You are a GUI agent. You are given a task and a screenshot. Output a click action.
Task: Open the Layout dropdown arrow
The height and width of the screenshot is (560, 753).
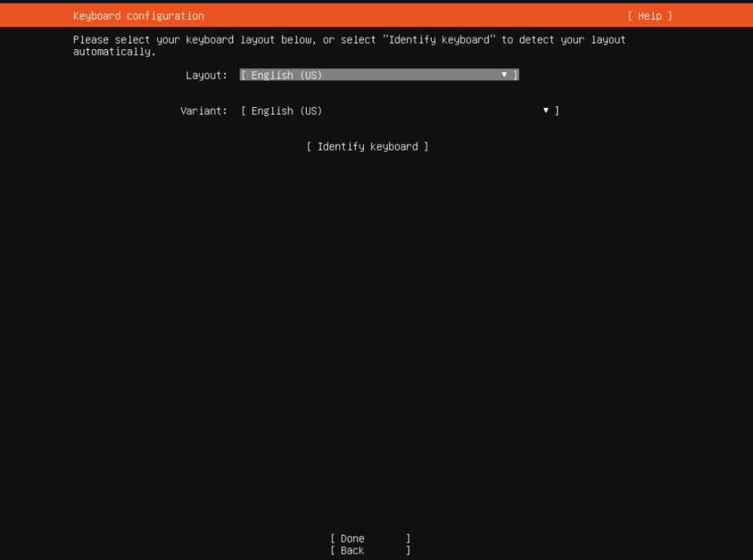pyautogui.click(x=504, y=74)
